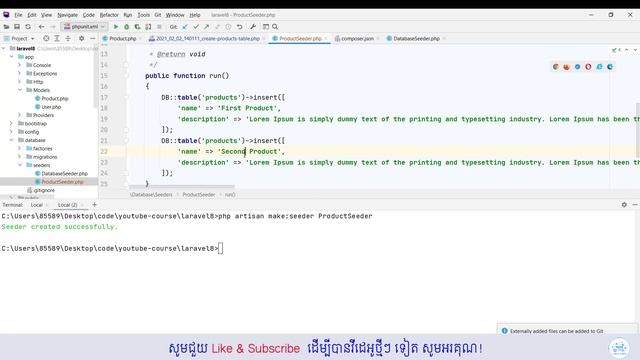Click ProductSeeder in the breadcrumb bar

(199, 195)
